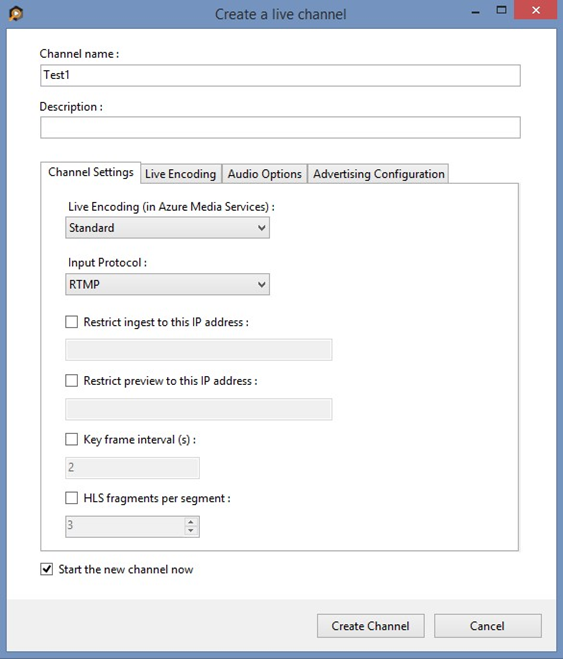Toggle the Key frame interval checkbox
Viewport: 563px width, 659px height.
tap(71, 440)
